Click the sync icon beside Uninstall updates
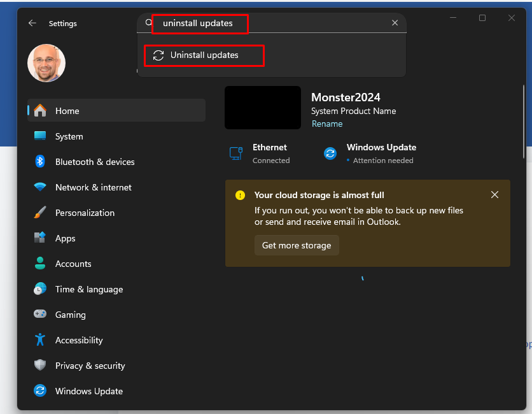The image size is (532, 414). pos(158,55)
